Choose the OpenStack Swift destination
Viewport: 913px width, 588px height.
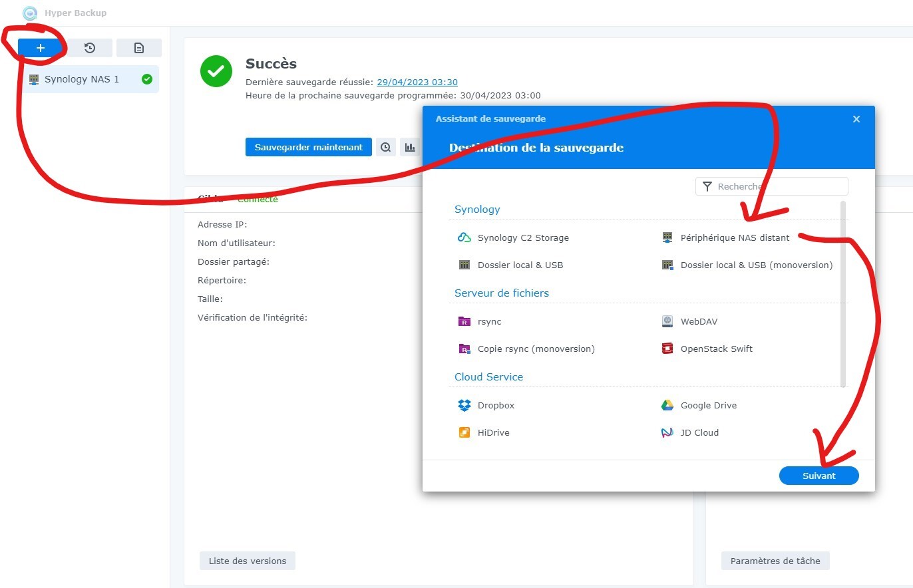(707, 349)
